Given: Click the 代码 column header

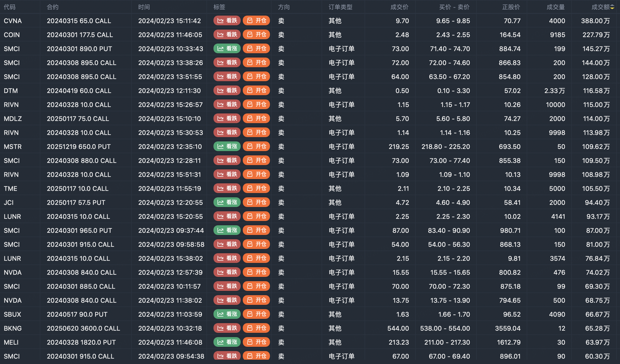Looking at the screenshot, I should pos(10,7).
